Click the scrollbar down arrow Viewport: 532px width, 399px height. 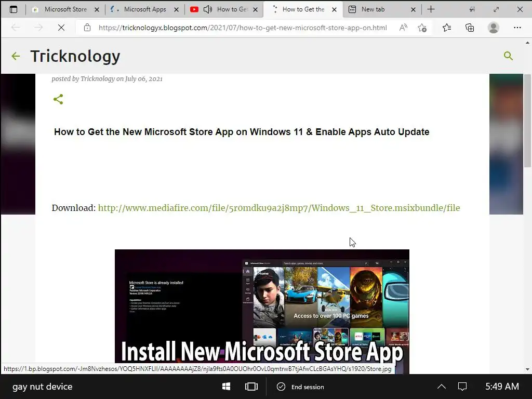point(527,369)
